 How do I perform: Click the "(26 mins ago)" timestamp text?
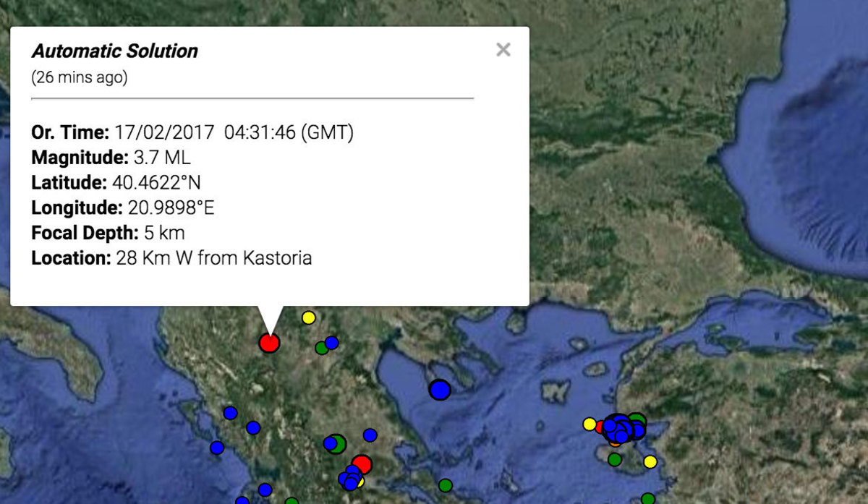(x=80, y=77)
